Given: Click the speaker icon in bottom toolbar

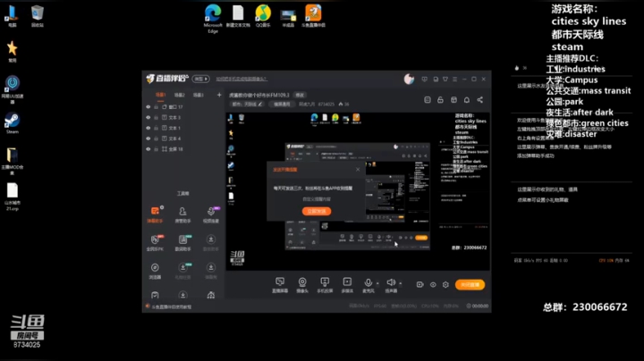Looking at the screenshot, I should click(x=391, y=282).
